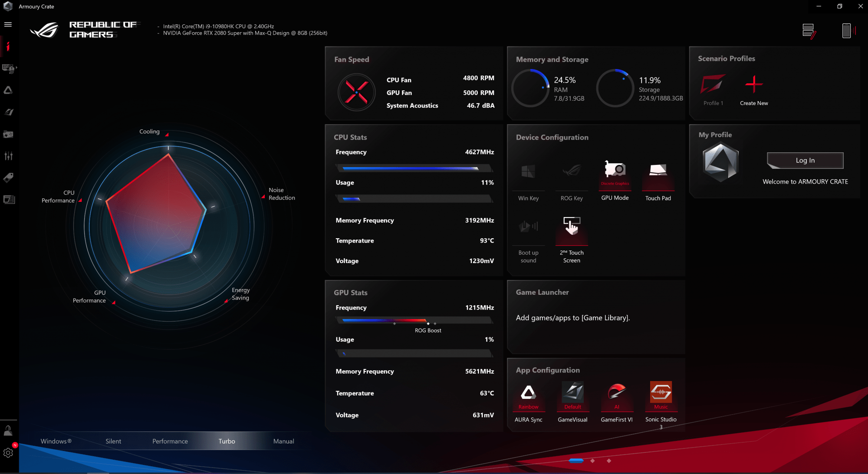Go to the second dashboard page indicator
This screenshot has width=868, height=474.
(x=592, y=461)
